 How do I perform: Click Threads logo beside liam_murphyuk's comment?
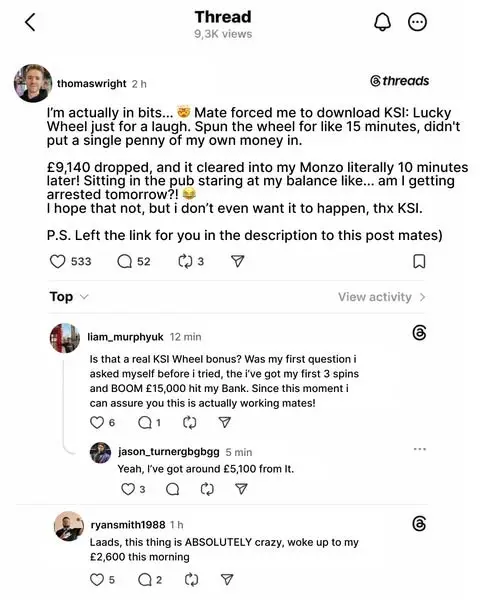tap(420, 333)
